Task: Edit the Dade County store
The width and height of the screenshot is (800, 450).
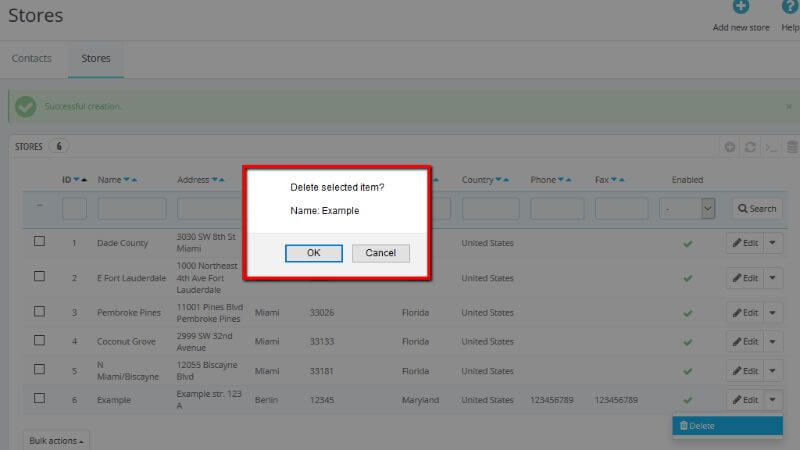Action: (x=745, y=243)
